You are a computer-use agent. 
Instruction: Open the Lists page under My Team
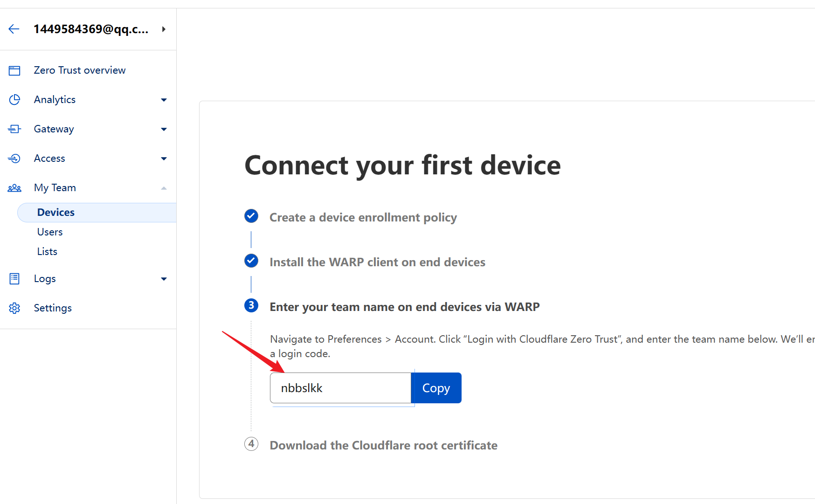pos(47,252)
